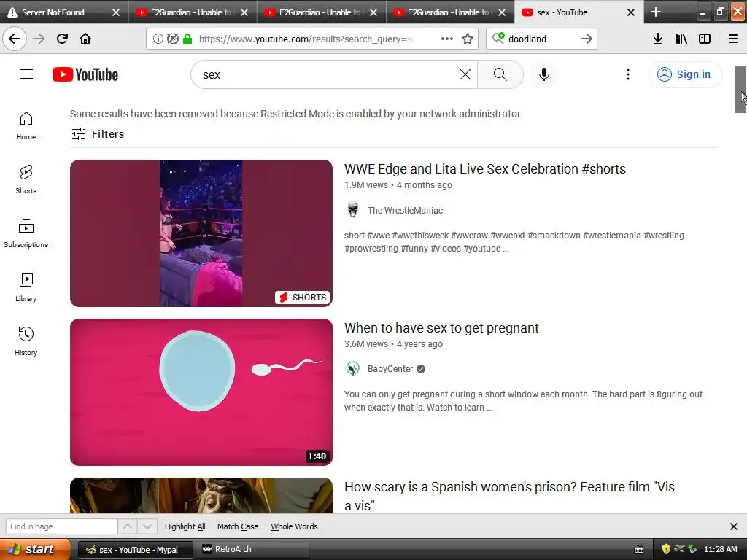Toggle Match Case in find bar
Viewport: 747px width, 560px height.
(x=238, y=526)
